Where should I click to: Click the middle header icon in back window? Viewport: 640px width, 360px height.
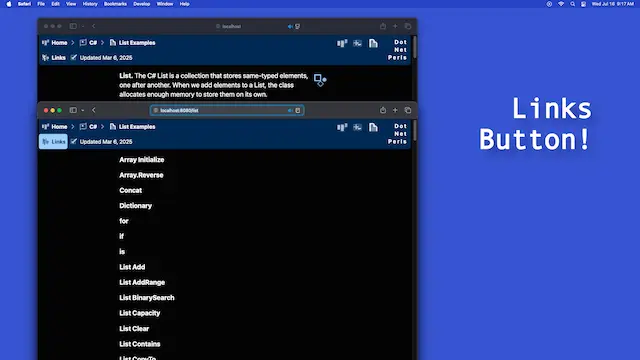358,43
